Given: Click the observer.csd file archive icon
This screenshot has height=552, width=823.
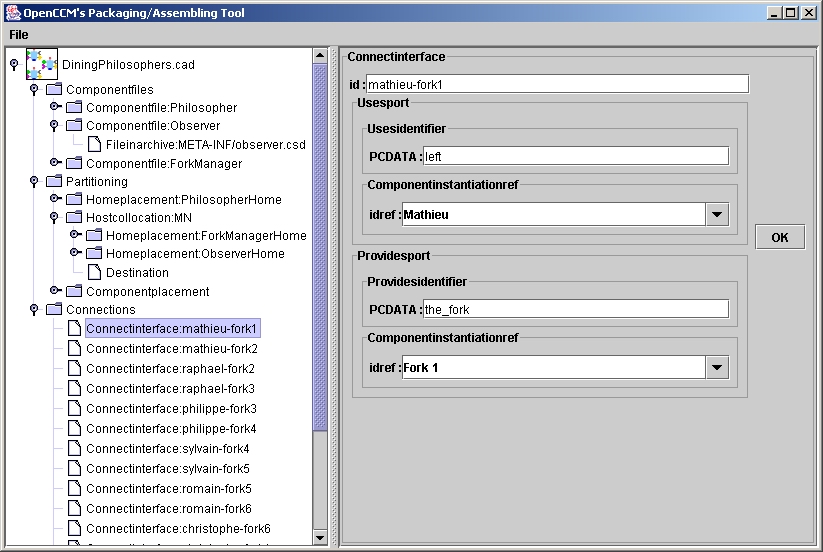Looking at the screenshot, I should click(x=94, y=145).
